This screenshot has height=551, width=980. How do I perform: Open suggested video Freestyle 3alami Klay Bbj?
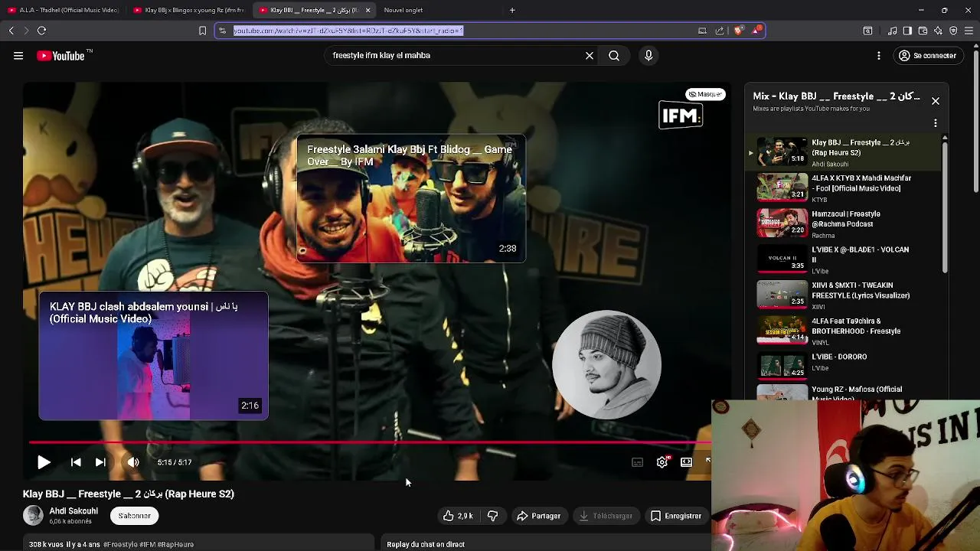tap(411, 200)
